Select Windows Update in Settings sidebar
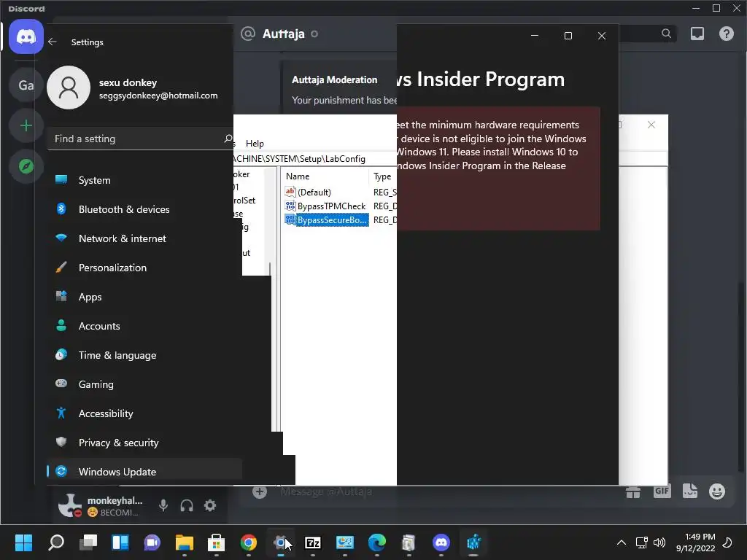 tap(145, 472)
